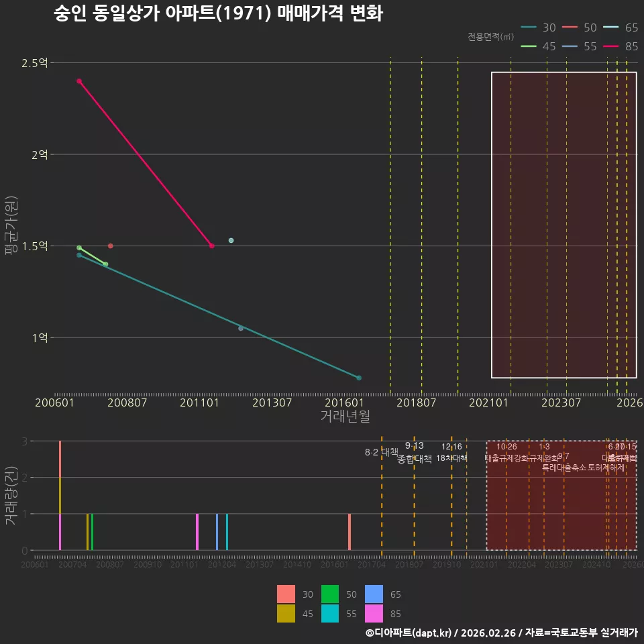Click the 202204 tick on volume chart axis

pos(522,565)
